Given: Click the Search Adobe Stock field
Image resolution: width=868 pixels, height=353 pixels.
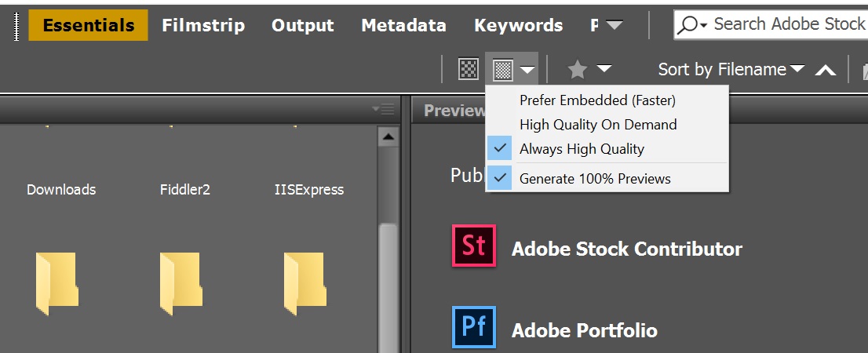Looking at the screenshot, I should click(771, 25).
